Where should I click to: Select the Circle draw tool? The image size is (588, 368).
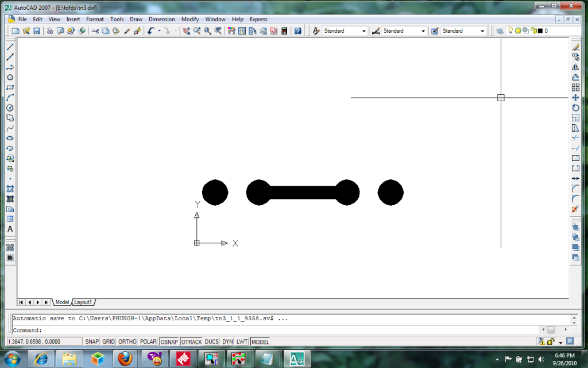(x=10, y=108)
